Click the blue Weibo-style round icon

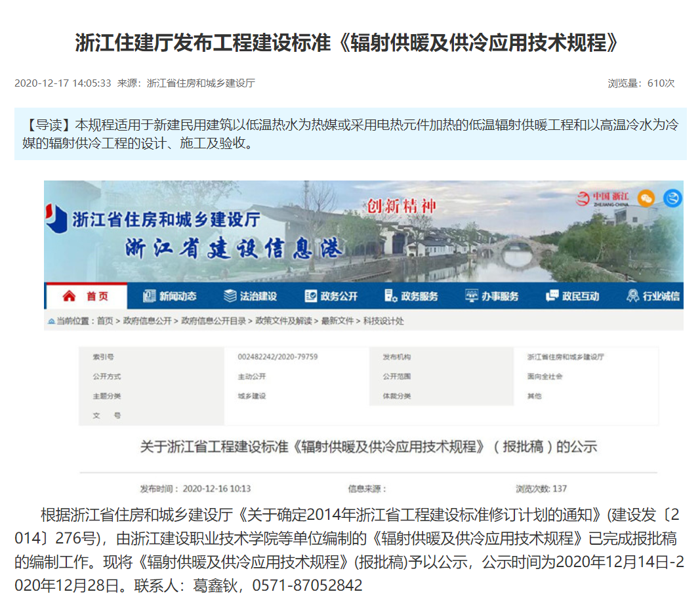672,198
